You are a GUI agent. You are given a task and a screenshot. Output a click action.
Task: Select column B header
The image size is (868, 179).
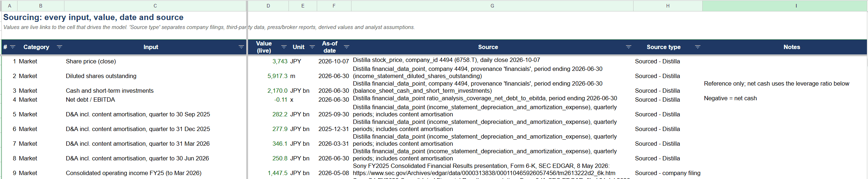pyautogui.click(x=41, y=6)
